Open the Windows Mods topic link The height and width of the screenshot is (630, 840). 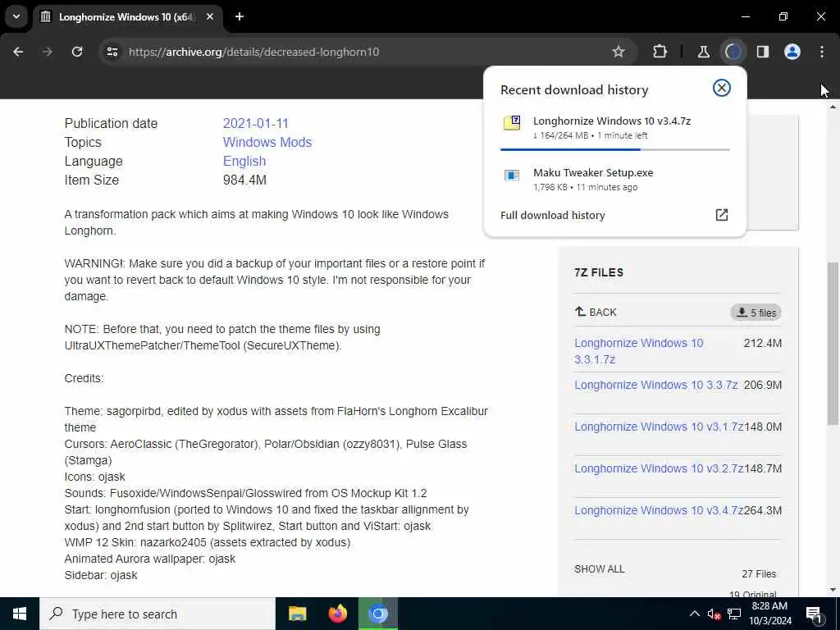(267, 142)
